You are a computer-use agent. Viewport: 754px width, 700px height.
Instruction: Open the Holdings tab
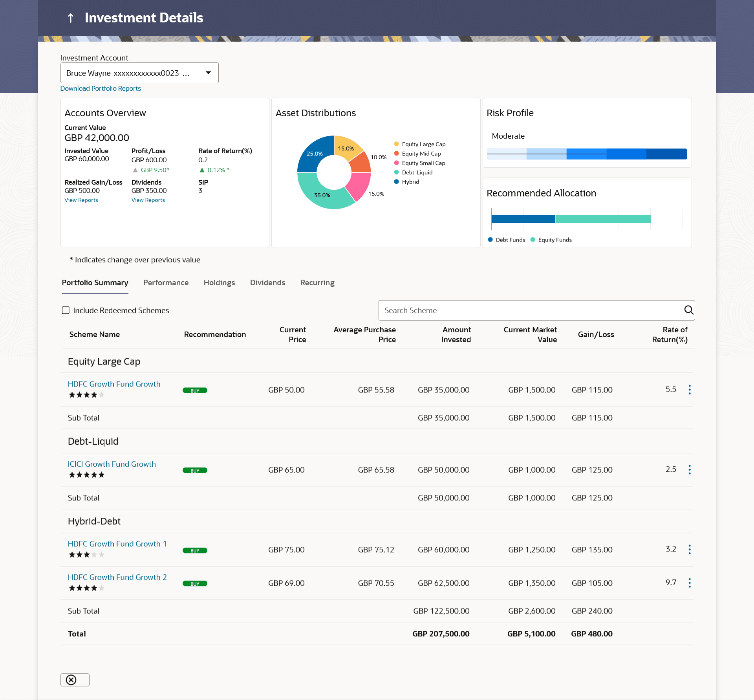point(219,283)
